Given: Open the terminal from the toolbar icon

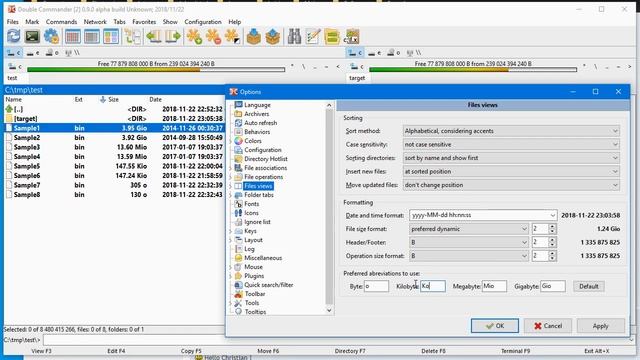Looking at the screenshot, I should coord(32,37).
